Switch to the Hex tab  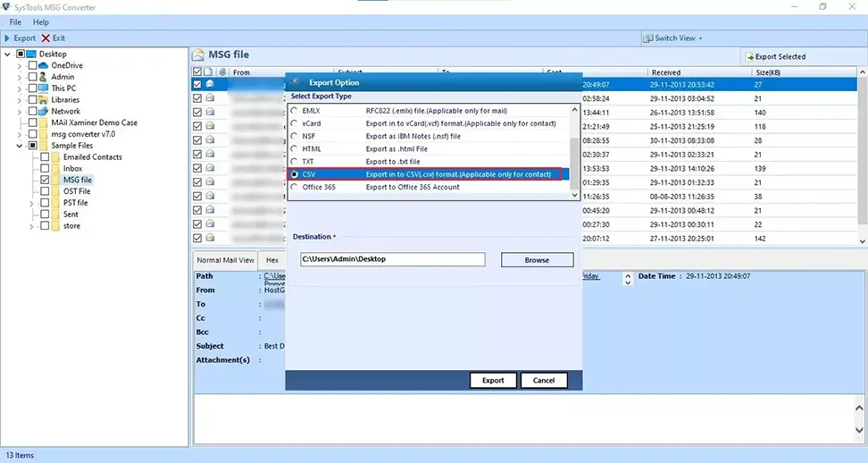(272, 260)
